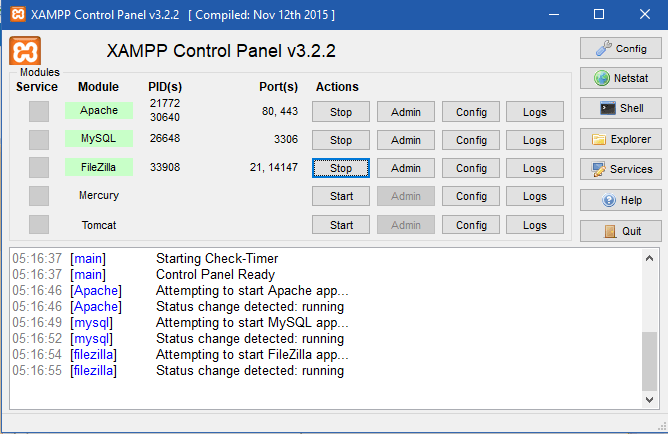Stop the Apache module

tap(341, 112)
